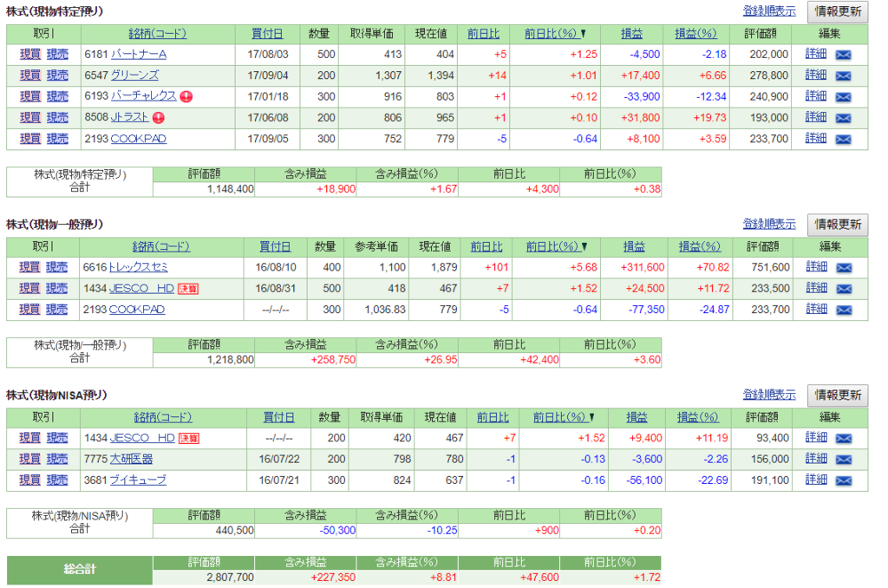
Task: Open ブイキューブ stock link
Action: [x=138, y=480]
